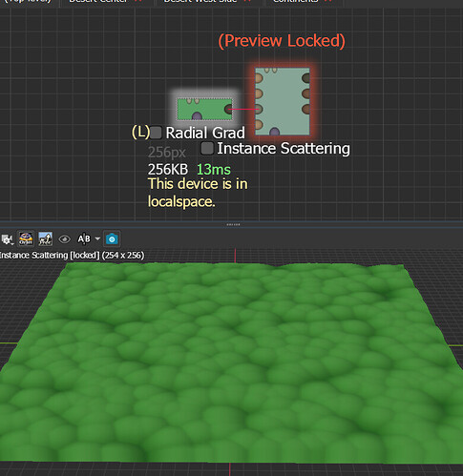Open the small arrow on camera gear icon

click(12, 243)
